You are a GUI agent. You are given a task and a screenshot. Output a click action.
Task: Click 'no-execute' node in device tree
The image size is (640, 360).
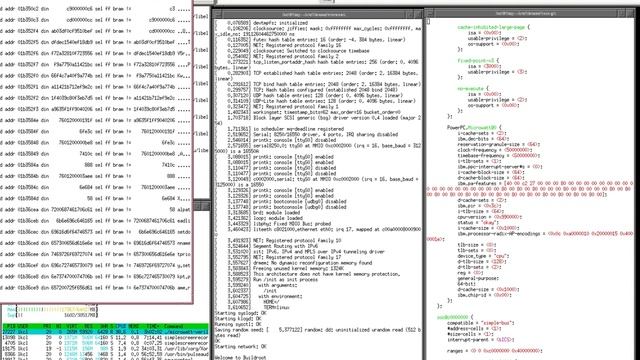click(x=473, y=89)
